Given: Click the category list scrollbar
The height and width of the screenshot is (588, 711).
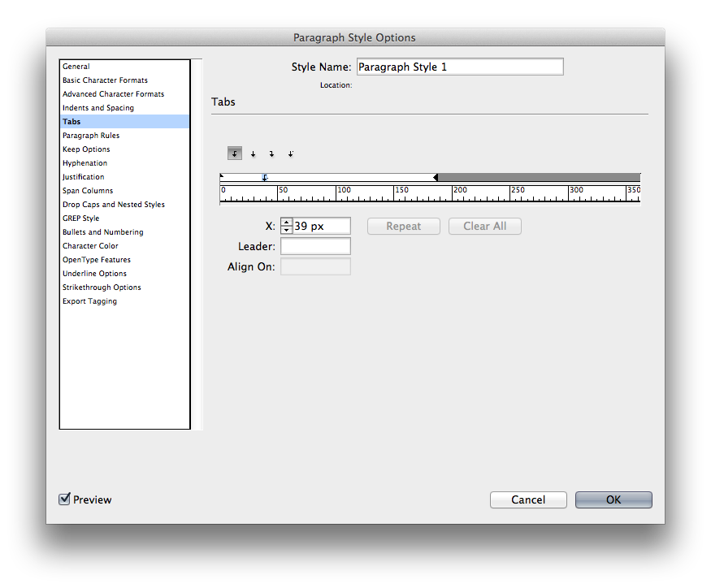Looking at the screenshot, I should point(197,244).
